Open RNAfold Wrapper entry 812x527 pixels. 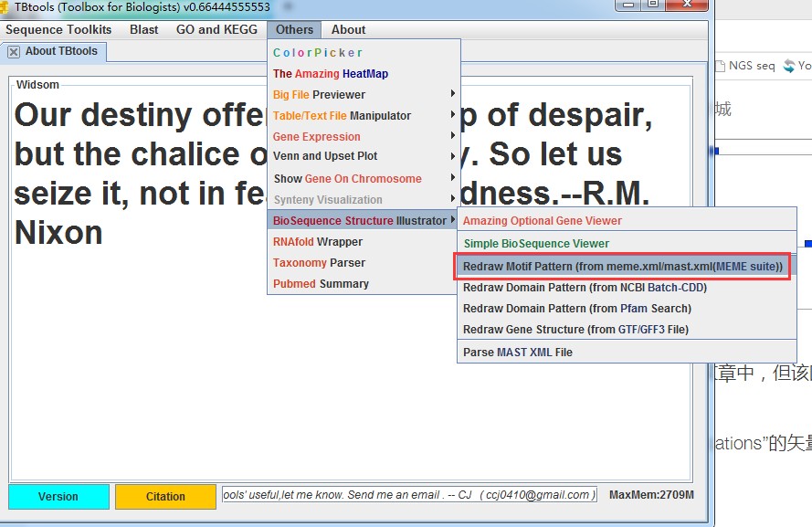coord(318,242)
